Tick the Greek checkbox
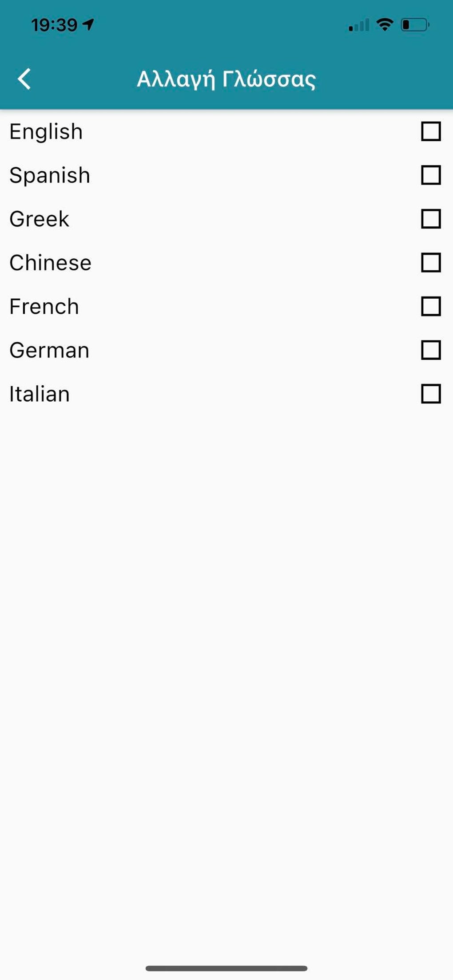This screenshot has width=453, height=980. click(x=430, y=219)
